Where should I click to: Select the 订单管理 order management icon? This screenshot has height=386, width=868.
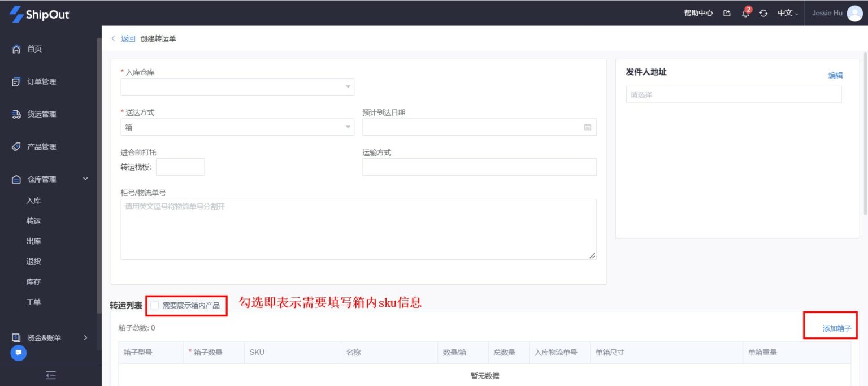pos(18,81)
